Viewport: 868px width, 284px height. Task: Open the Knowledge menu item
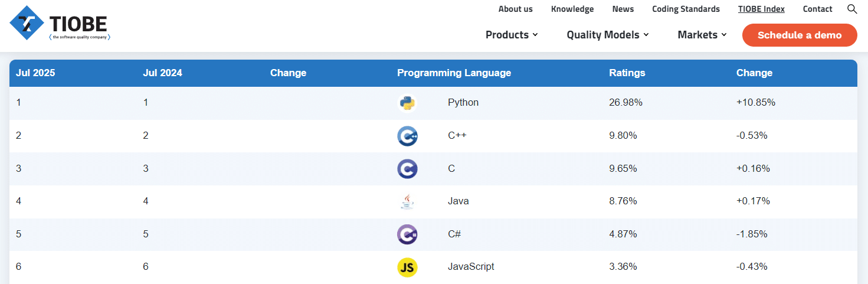coord(572,9)
